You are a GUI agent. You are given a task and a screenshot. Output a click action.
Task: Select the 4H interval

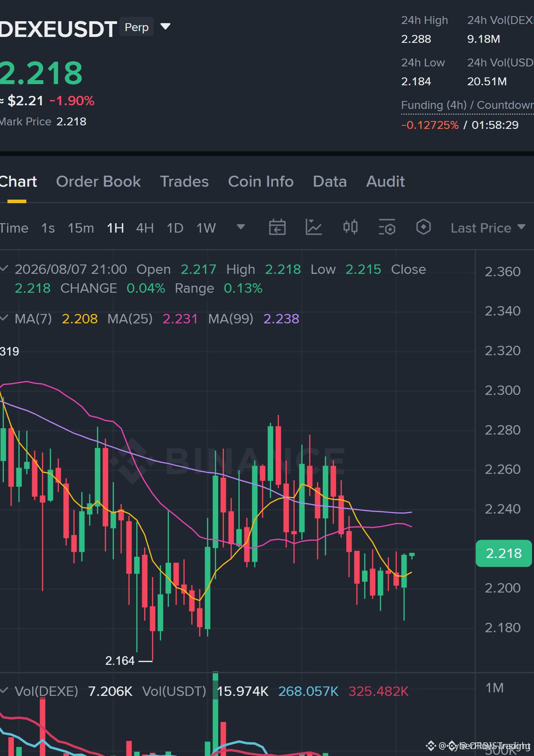pyautogui.click(x=145, y=228)
